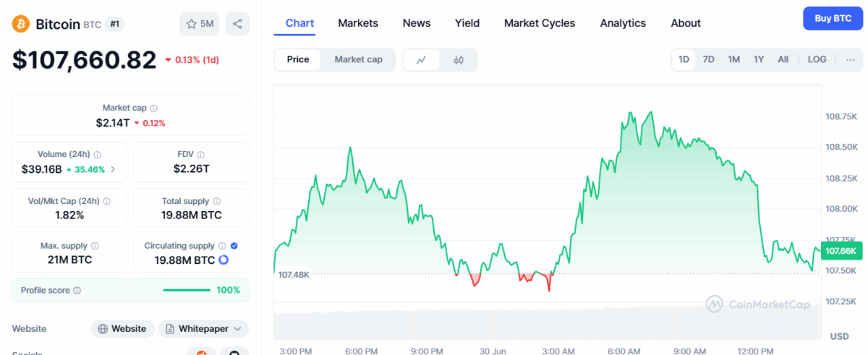Image resolution: width=868 pixels, height=355 pixels.
Task: Click the USD currency label on chart
Action: click(x=840, y=336)
